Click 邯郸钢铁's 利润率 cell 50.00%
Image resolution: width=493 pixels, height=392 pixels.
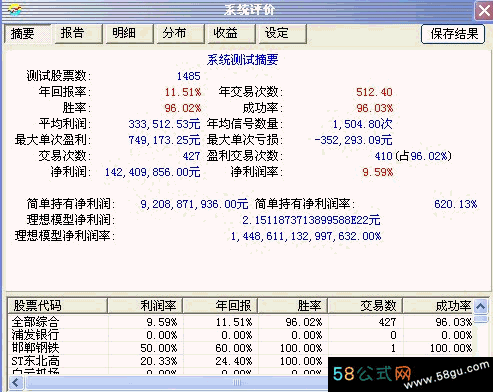coord(159,348)
